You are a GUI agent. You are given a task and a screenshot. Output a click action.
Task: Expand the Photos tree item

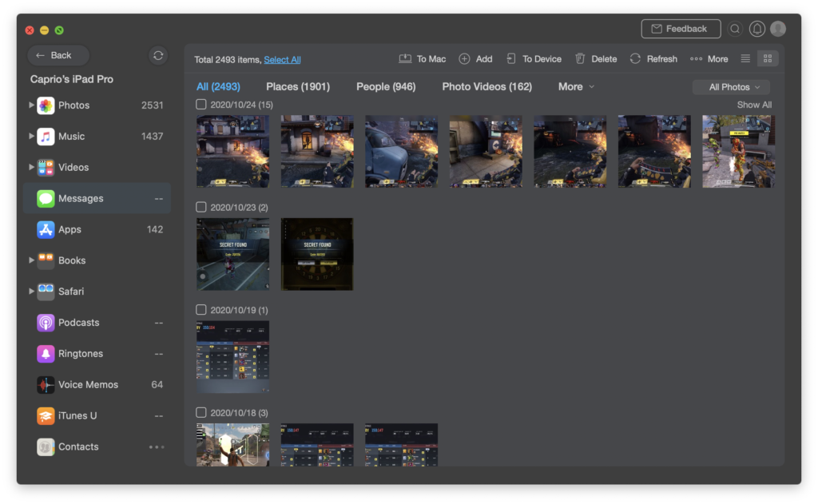31,105
